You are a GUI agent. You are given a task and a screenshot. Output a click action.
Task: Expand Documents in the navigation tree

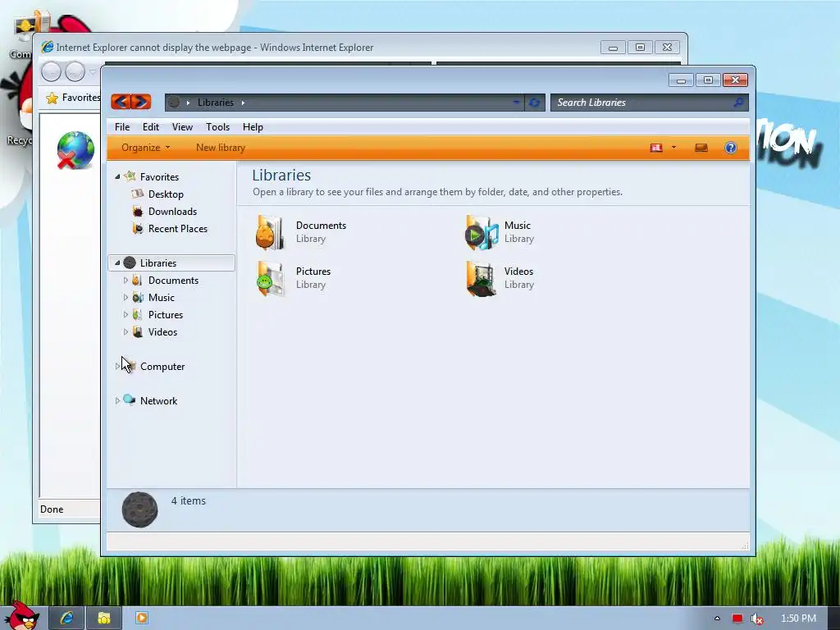(x=126, y=281)
